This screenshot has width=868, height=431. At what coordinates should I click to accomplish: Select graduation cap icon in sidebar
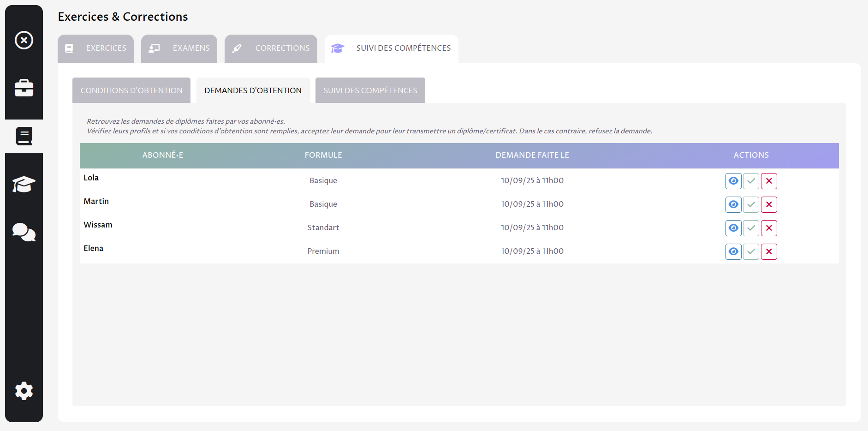point(24,184)
